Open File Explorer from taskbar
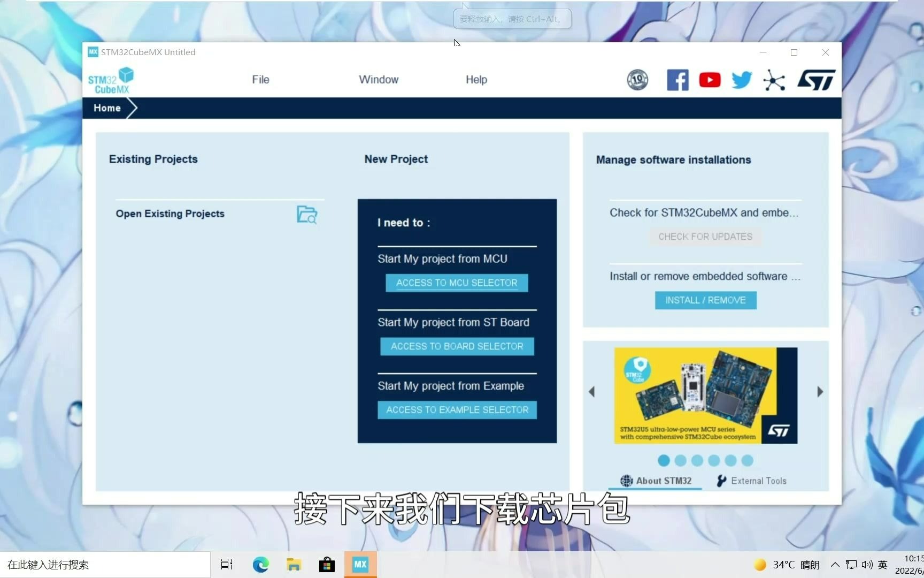This screenshot has height=578, width=924. [294, 565]
